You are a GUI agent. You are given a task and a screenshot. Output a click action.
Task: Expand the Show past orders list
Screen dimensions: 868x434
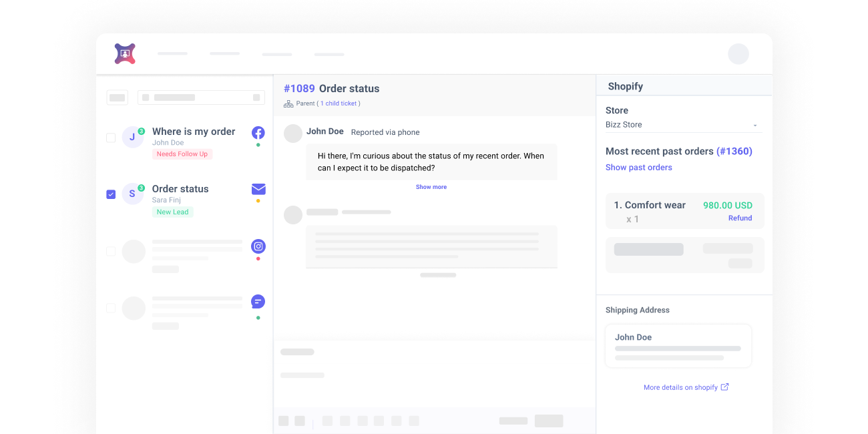click(638, 168)
